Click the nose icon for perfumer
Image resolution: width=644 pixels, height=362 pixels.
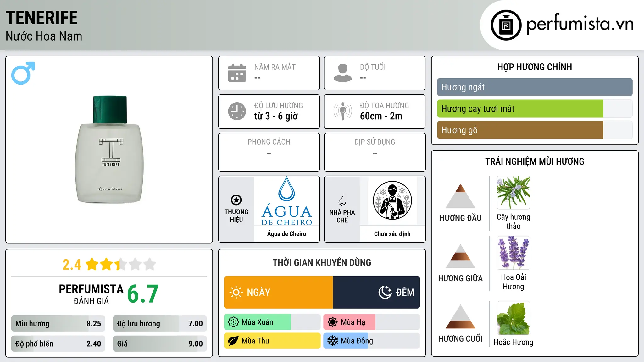[342, 200]
